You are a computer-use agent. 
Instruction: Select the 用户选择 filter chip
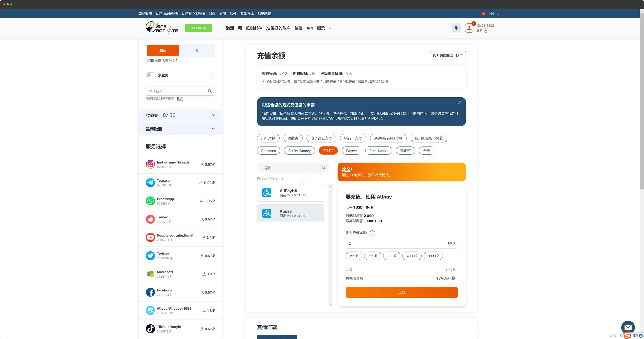coord(268,138)
